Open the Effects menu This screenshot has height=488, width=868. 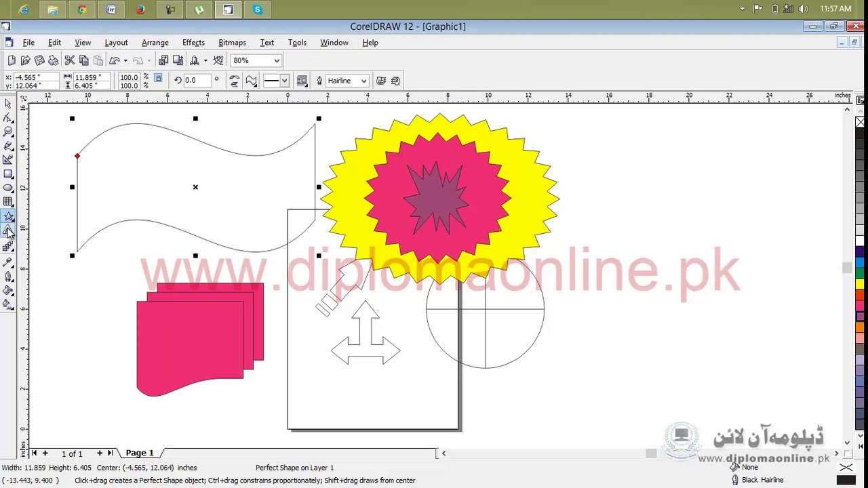coord(193,42)
